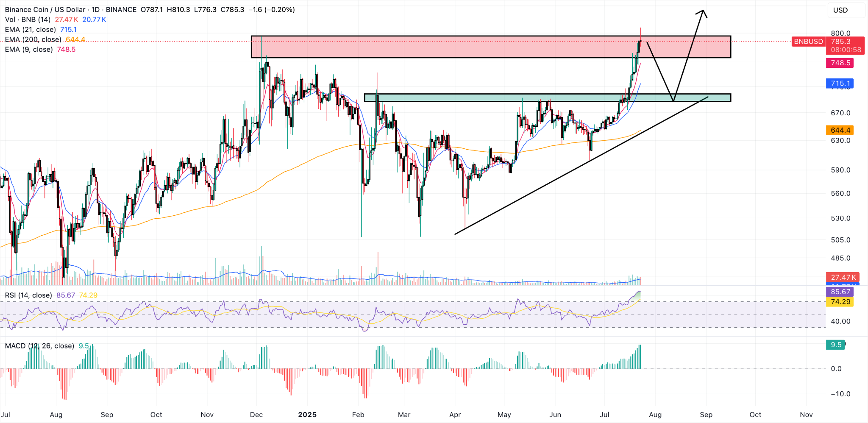
Task: Click the 630.0 price scale label
Action: pyautogui.click(x=840, y=140)
